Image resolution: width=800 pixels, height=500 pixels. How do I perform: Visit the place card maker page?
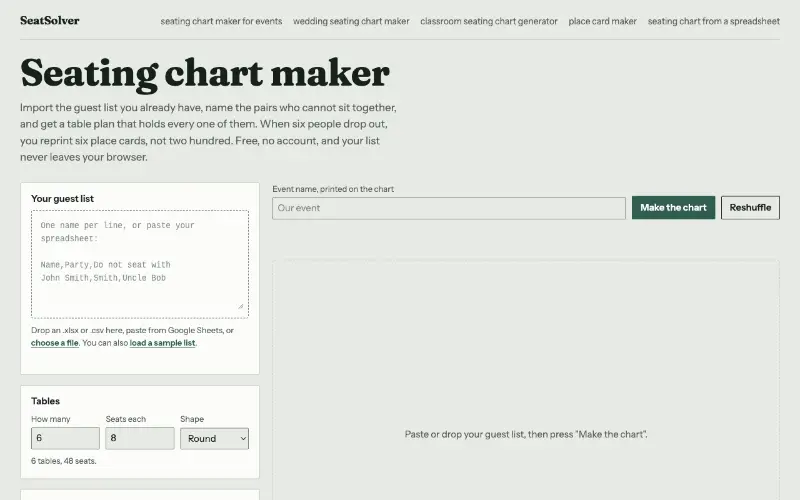(603, 21)
